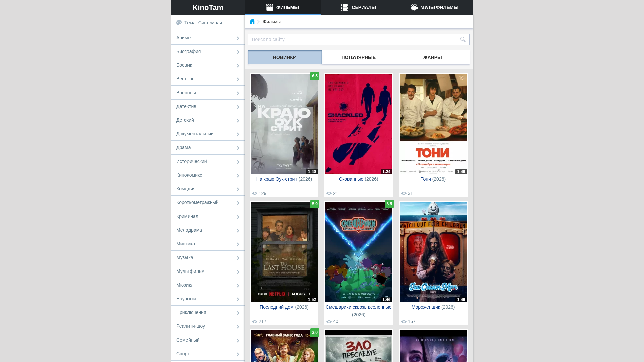The height and width of the screenshot is (362, 644).
Task: Click the home icon in breadcrumb
Action: [252, 21]
